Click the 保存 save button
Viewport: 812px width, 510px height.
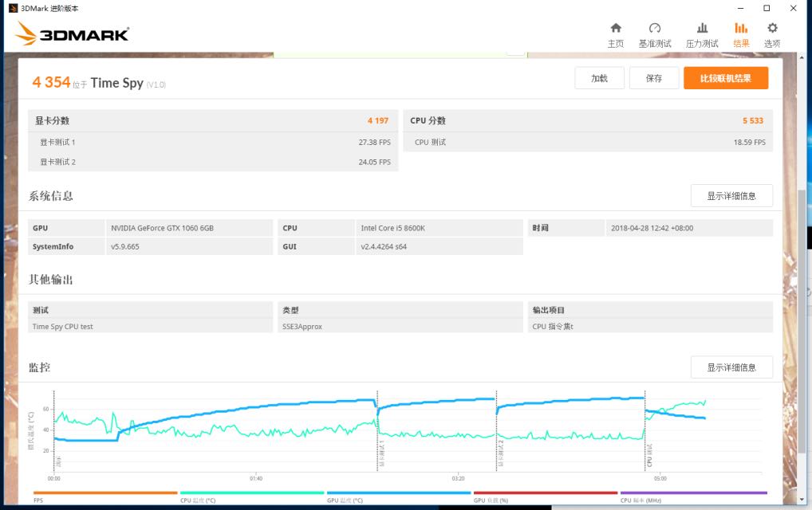pos(654,78)
